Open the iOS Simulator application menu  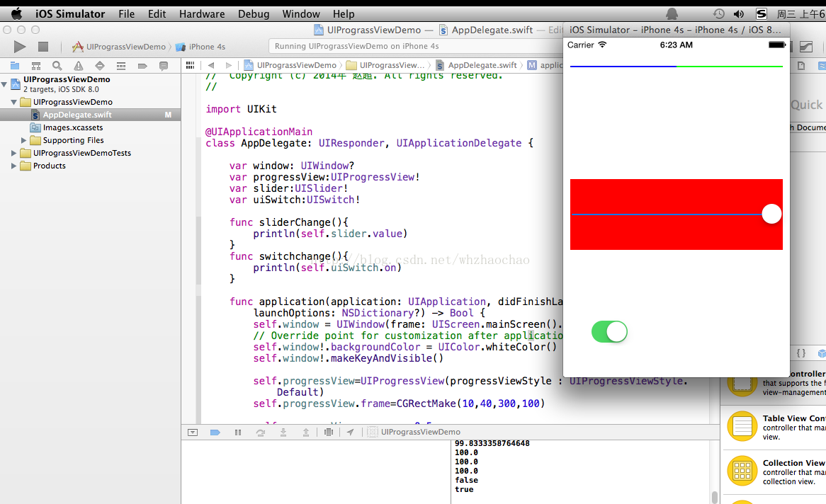pyautogui.click(x=70, y=14)
